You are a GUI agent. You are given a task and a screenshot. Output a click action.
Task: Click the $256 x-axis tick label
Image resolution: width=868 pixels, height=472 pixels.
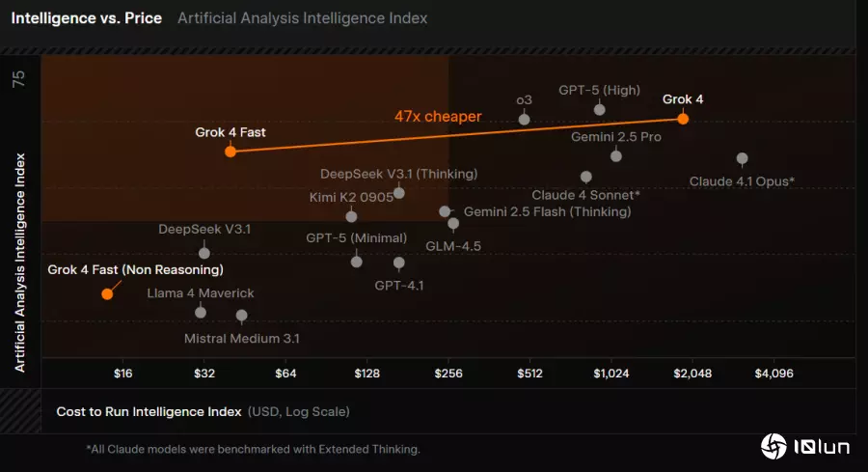point(448,373)
